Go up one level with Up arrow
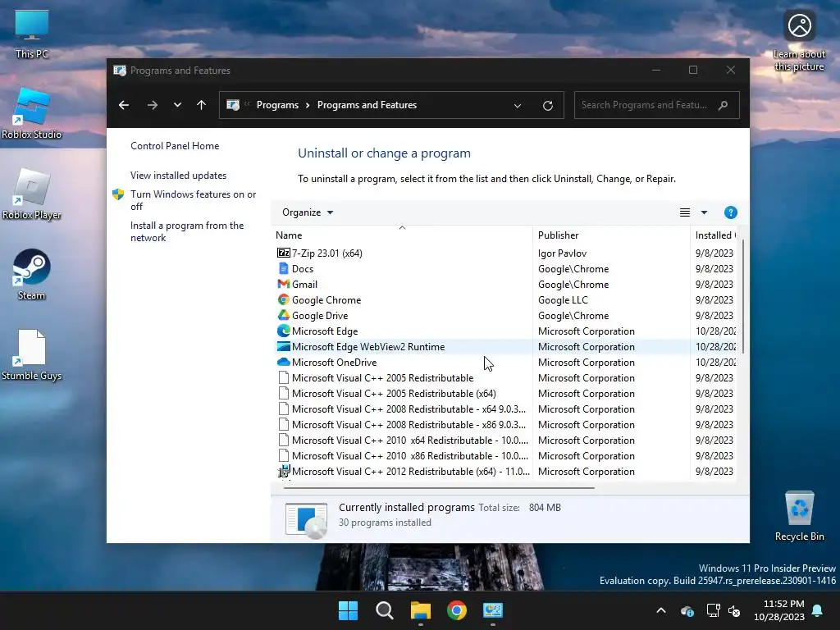This screenshot has width=840, height=630. click(202, 105)
